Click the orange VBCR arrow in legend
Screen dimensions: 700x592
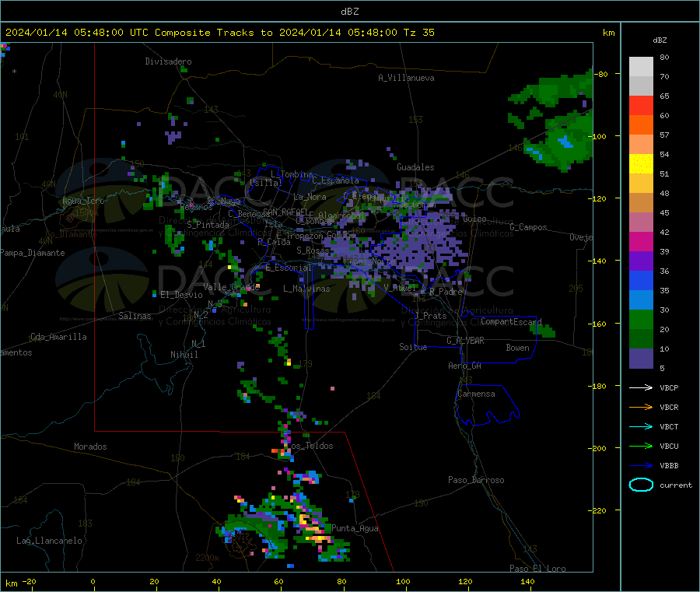coord(641,407)
